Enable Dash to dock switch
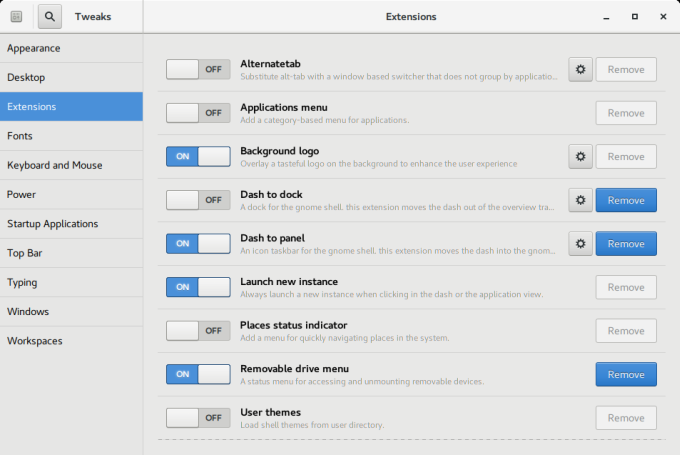680x455 pixels. [x=198, y=200]
